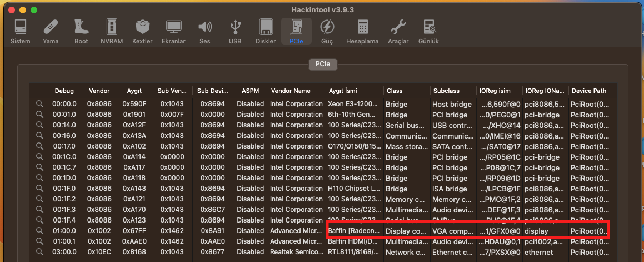
Task: Open the Araçlar tools section
Action: [398, 31]
